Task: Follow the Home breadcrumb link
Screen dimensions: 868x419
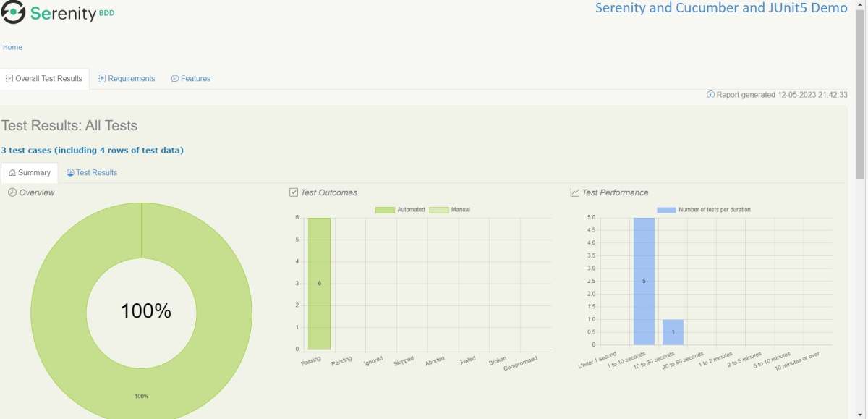Action: [12, 47]
